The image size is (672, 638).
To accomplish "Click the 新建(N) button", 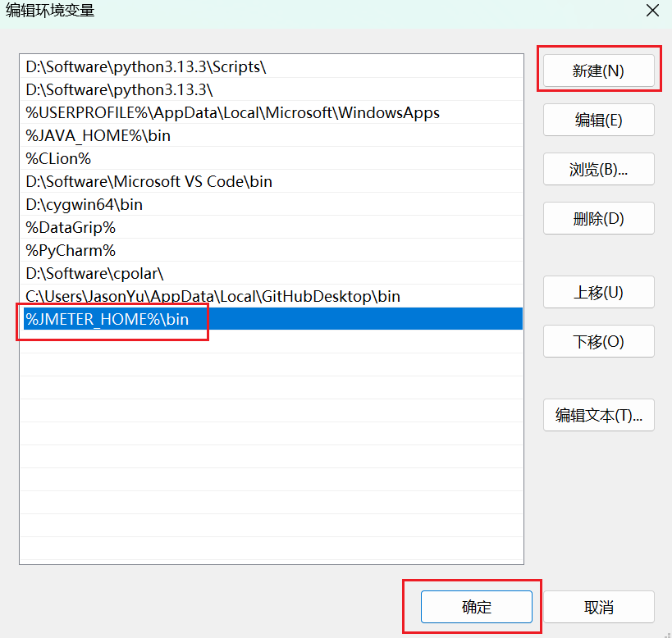I will point(598,71).
